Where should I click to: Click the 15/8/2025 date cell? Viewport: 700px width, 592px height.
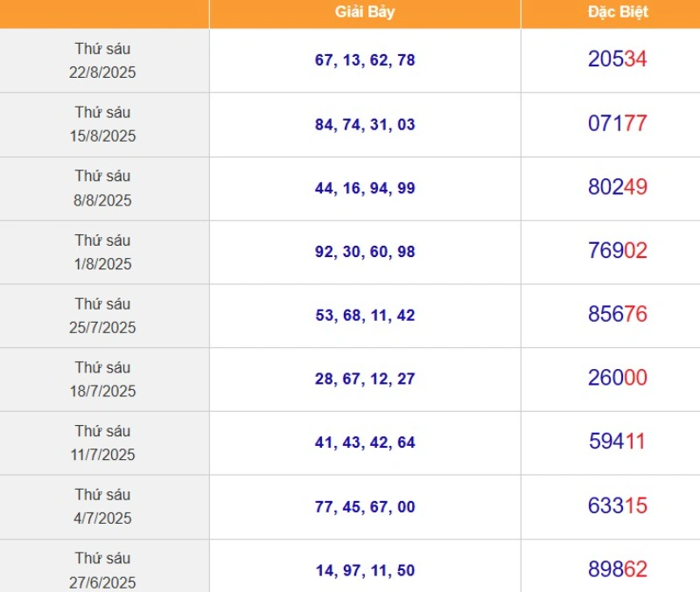click(x=102, y=124)
